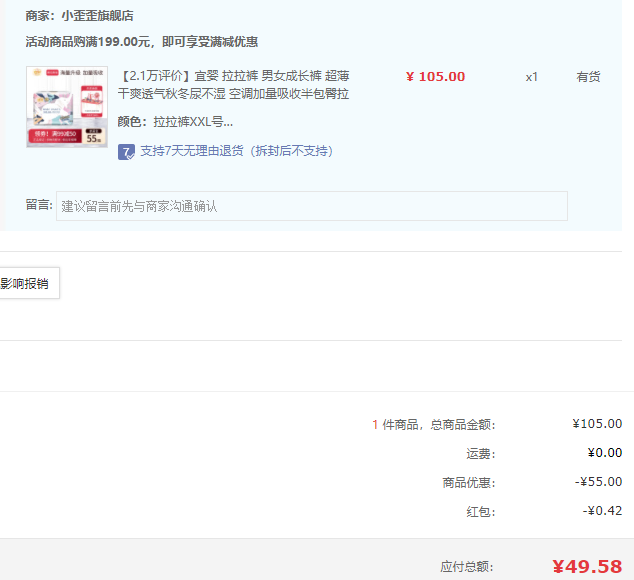Image resolution: width=634 pixels, height=580 pixels.
Task: Click the 应付总额 label
Action: tap(466, 567)
